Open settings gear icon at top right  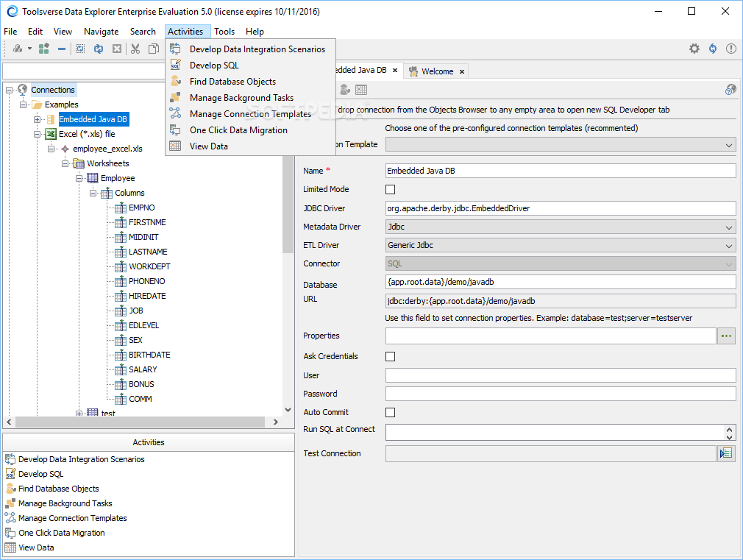694,49
